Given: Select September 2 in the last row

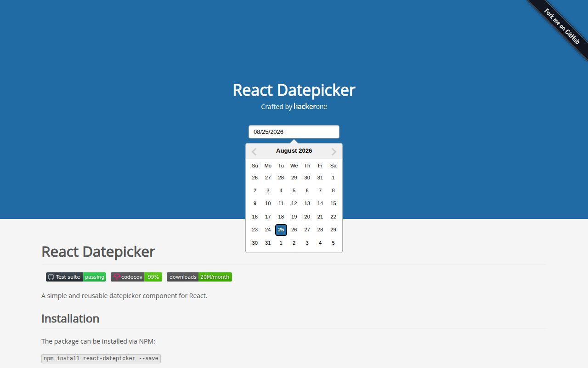Looking at the screenshot, I should pyautogui.click(x=294, y=243).
